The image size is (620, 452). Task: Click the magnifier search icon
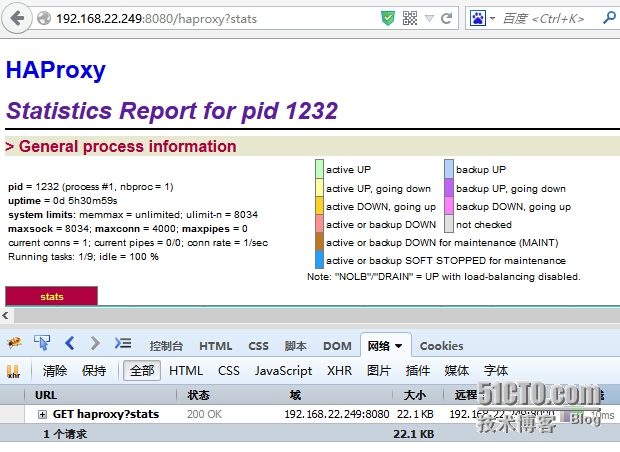coord(609,18)
